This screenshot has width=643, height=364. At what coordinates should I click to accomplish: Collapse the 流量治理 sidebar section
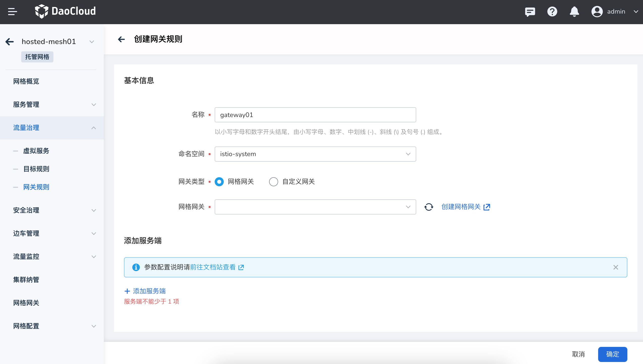[52, 128]
